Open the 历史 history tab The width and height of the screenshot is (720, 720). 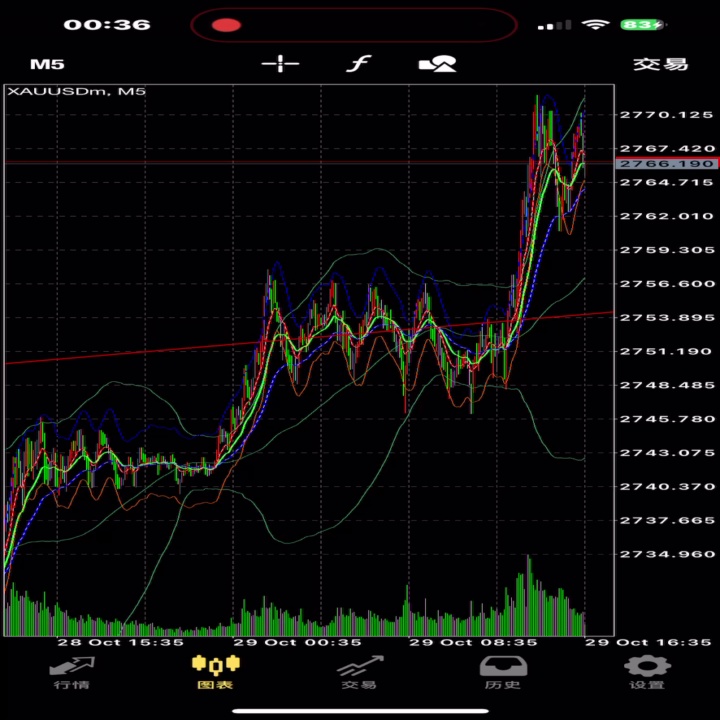pyautogui.click(x=503, y=673)
